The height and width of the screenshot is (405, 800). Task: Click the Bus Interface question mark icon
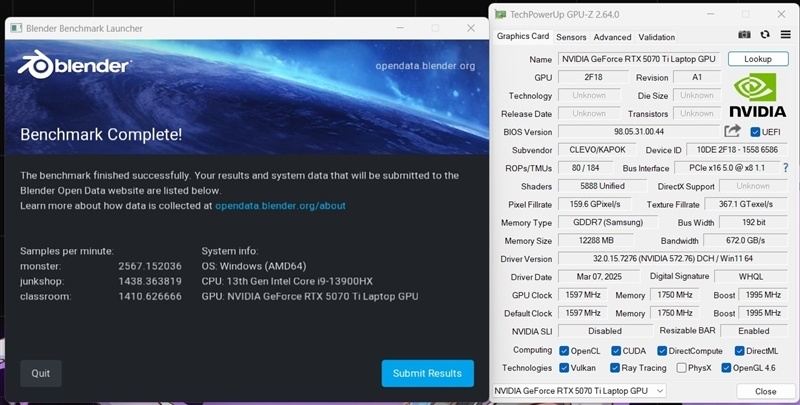pyautogui.click(x=786, y=167)
